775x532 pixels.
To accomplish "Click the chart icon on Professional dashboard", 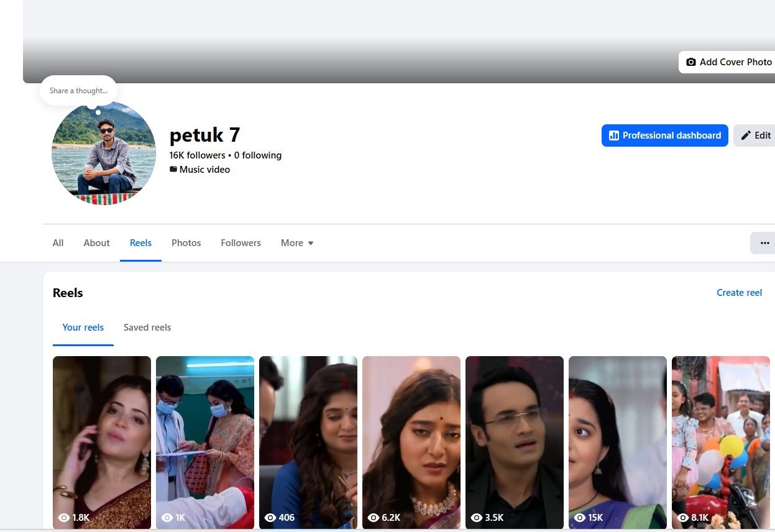I will tap(614, 135).
